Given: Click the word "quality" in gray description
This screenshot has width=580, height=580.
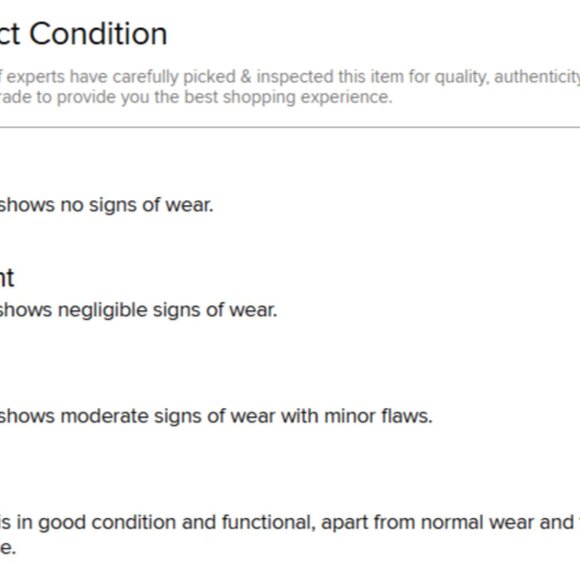Looking at the screenshot, I should (462, 77).
